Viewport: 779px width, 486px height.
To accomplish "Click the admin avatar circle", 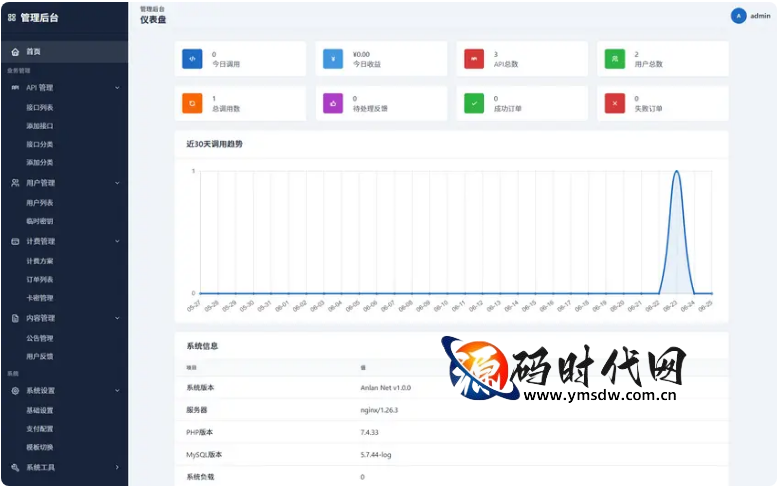I will click(x=738, y=16).
